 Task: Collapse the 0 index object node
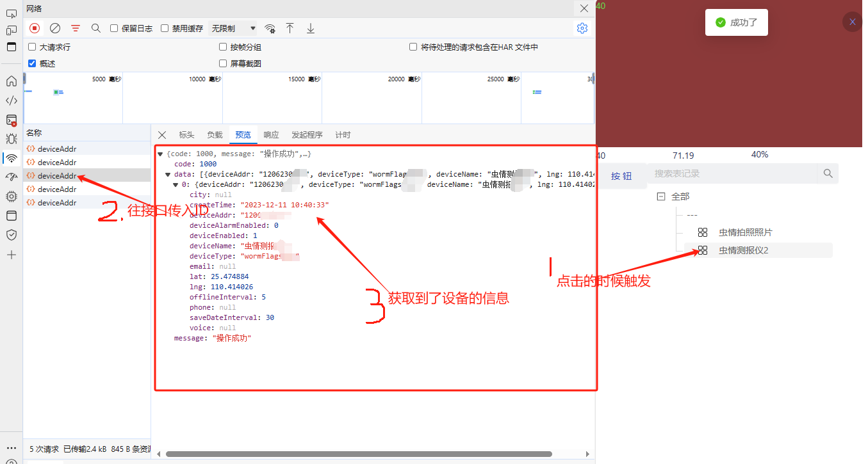[176, 184]
